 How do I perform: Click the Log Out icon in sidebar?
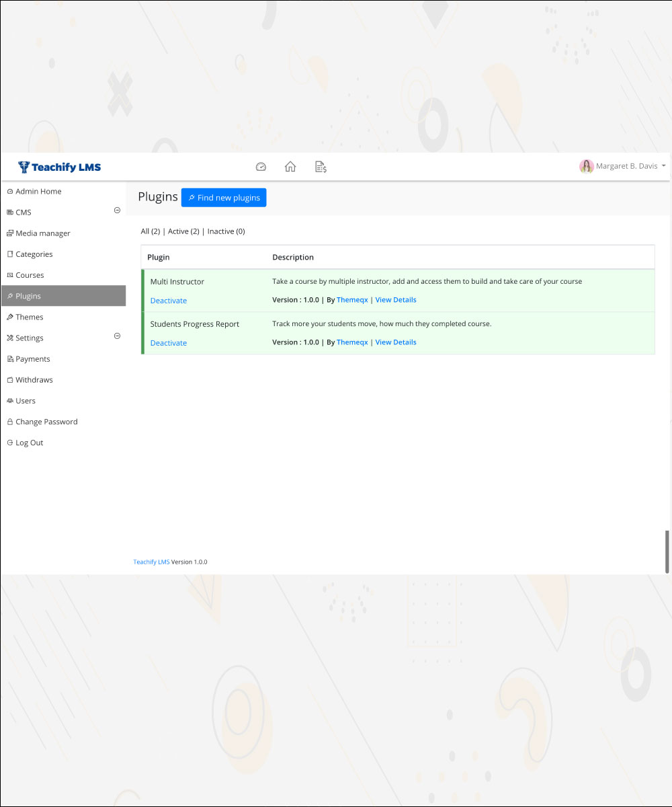click(10, 443)
